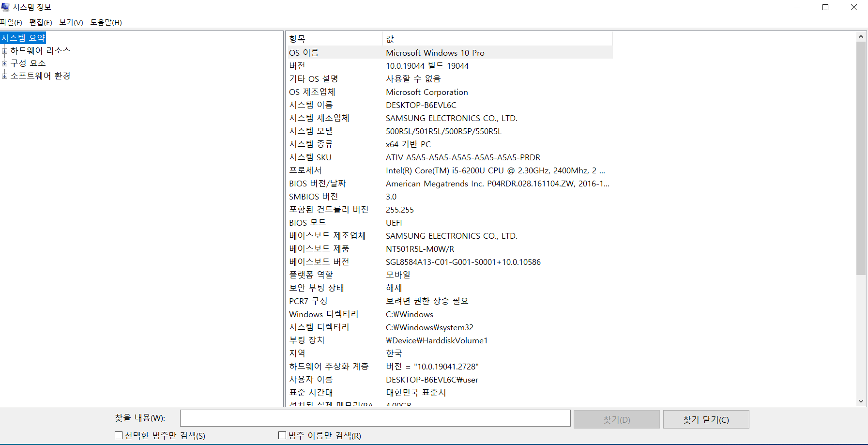Select the 표준 시간대 row
This screenshot has height=445, width=868.
coord(449,392)
